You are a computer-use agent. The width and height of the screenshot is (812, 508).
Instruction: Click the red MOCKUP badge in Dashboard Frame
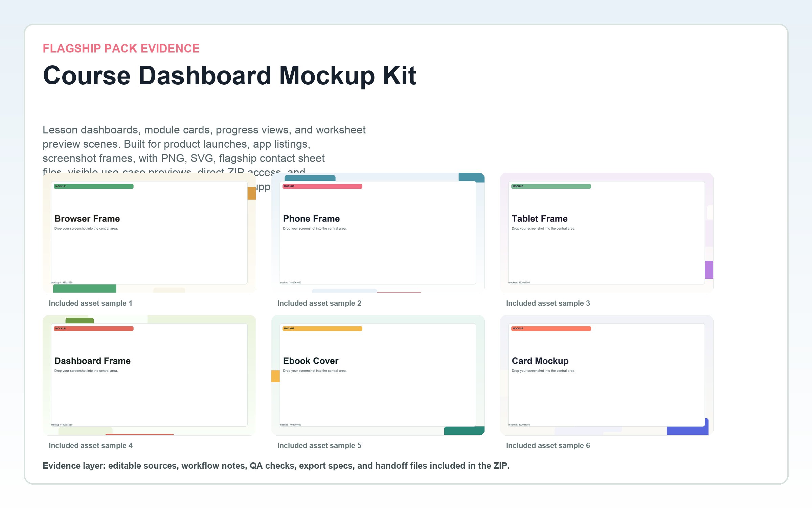[94, 329]
